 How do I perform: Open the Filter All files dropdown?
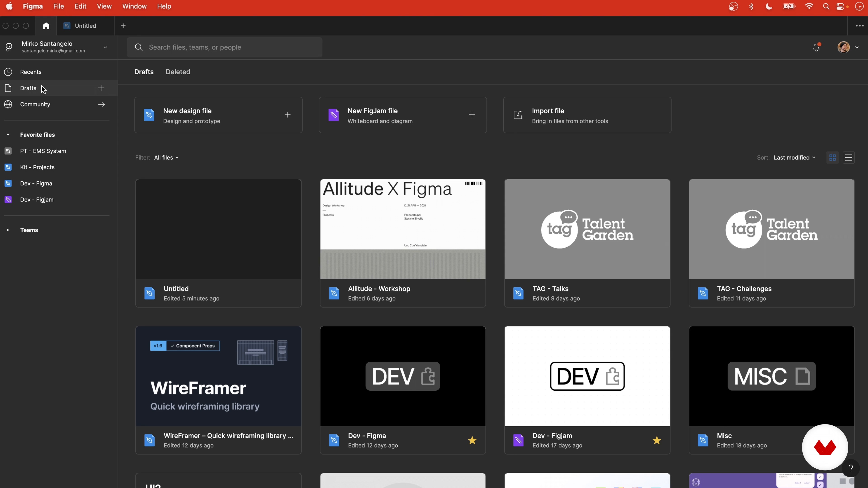[x=166, y=158]
